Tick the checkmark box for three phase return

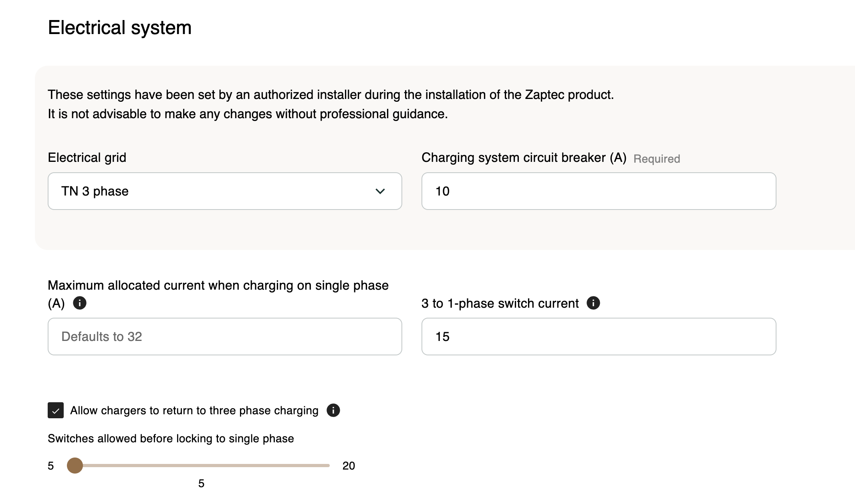click(56, 410)
